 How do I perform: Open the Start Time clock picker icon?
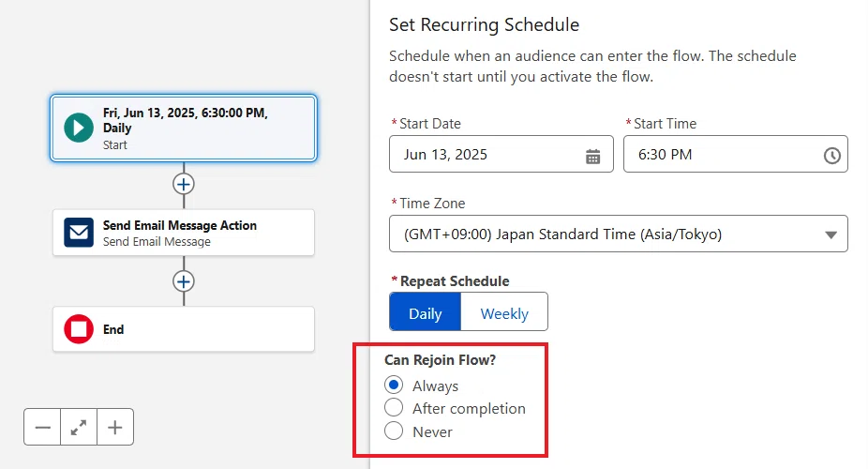831,156
